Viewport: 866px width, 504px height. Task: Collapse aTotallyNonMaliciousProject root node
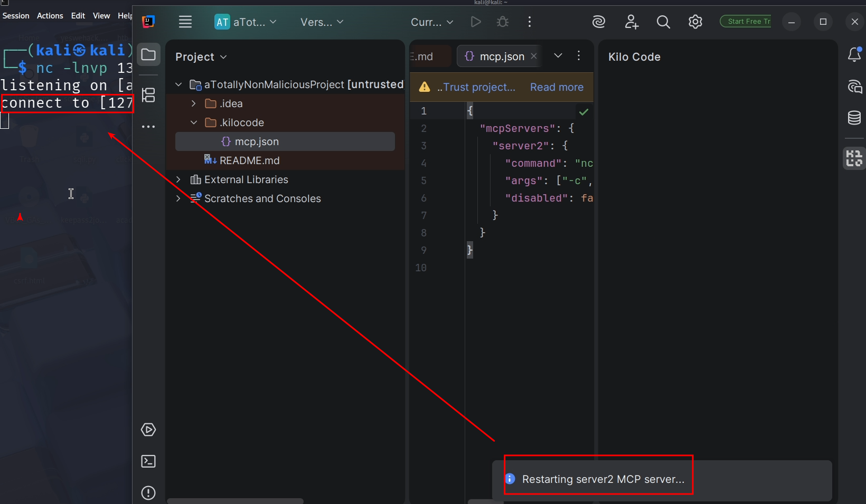[x=178, y=84]
